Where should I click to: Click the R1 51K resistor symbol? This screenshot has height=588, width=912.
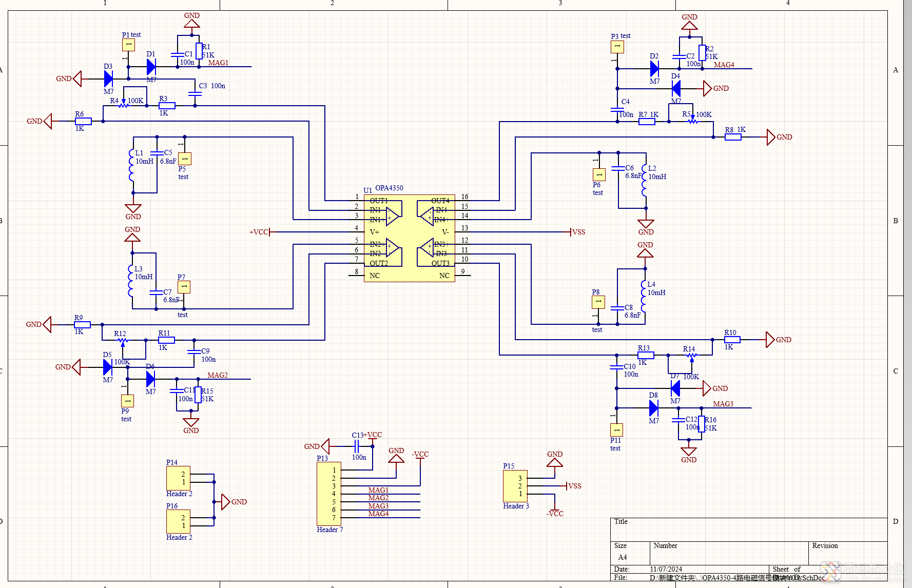point(199,51)
